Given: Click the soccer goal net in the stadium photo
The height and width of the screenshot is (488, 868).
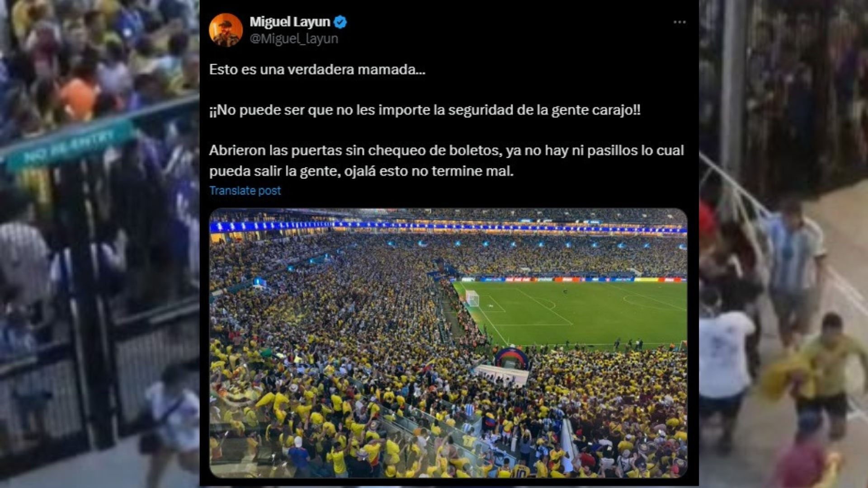Looking at the screenshot, I should pos(472,298).
